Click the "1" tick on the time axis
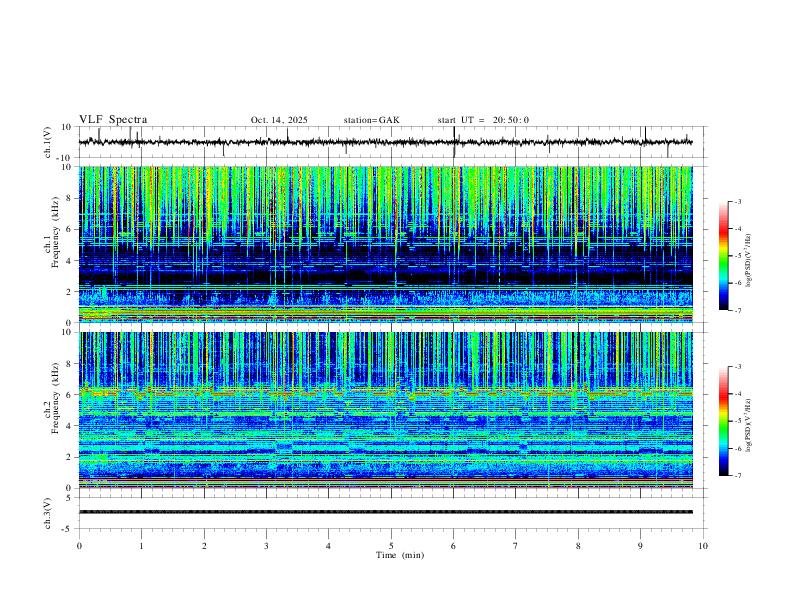Screen dimensions: 792x612 click(x=141, y=546)
